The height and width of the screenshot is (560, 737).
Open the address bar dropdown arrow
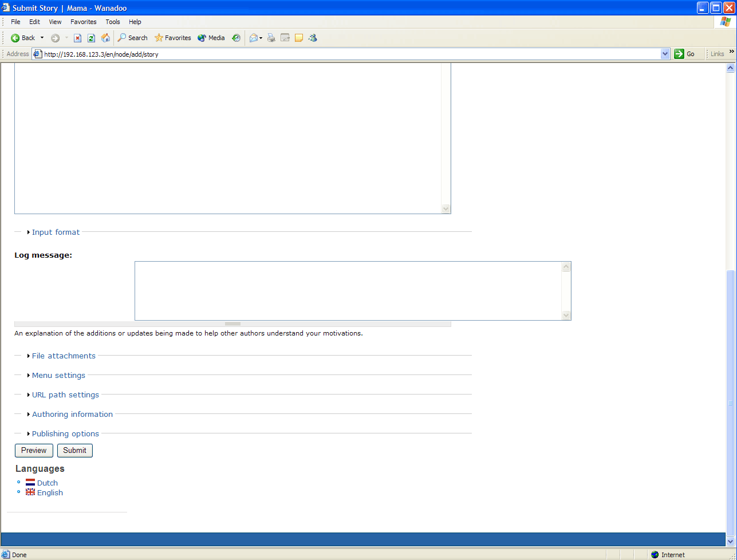click(x=665, y=54)
